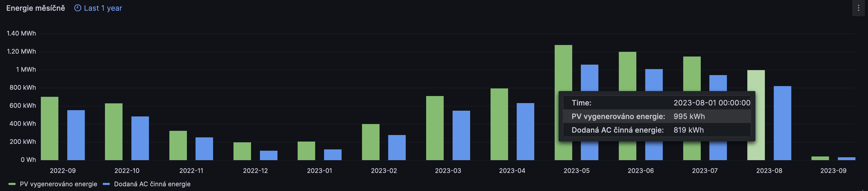
Task: Click the 2023-02 x-axis label
Action: [384, 171]
